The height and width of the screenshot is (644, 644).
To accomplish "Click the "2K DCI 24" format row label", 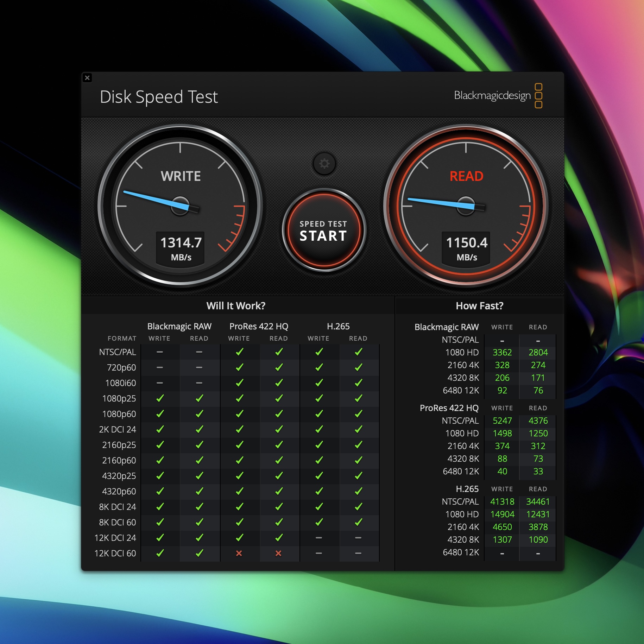I will pos(117,429).
